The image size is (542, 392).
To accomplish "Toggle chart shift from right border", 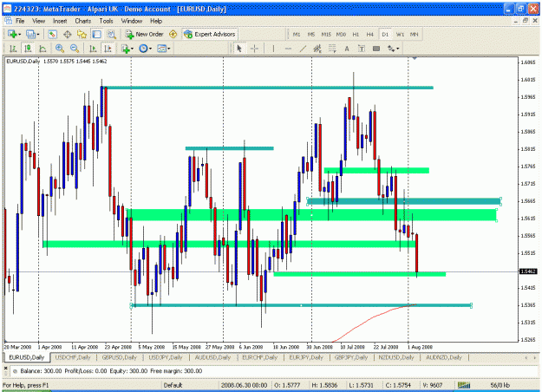I will [x=108, y=49].
